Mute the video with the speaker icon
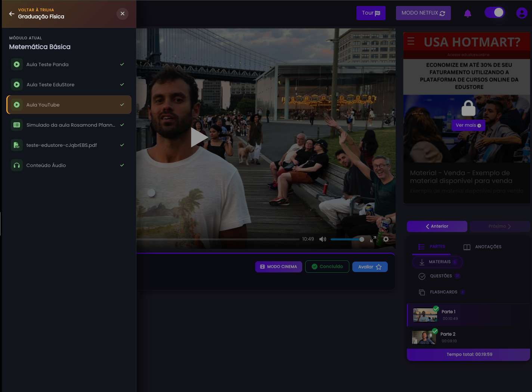The width and height of the screenshot is (532, 392). (323, 239)
